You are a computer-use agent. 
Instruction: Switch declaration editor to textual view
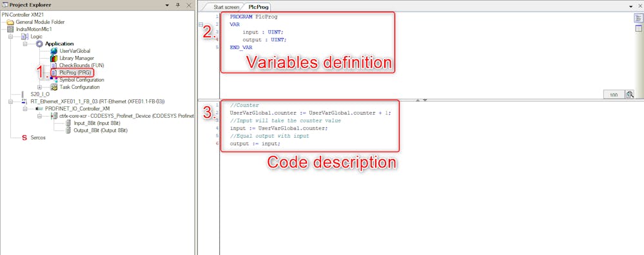coord(638,19)
